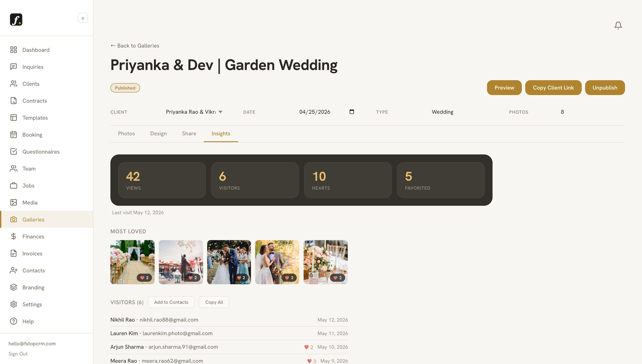Image resolution: width=642 pixels, height=364 pixels.
Task: Open Invoices from the sidebar
Action: (x=47, y=253)
